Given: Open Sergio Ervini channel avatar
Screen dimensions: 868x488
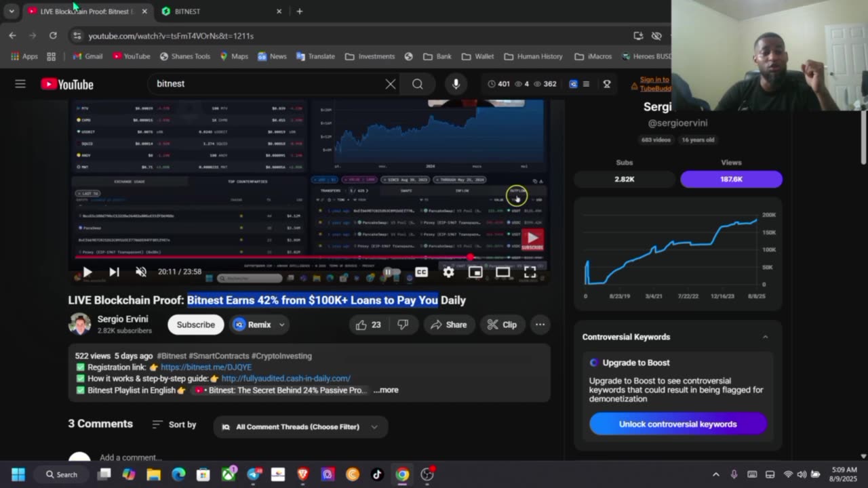Looking at the screenshot, I should pyautogui.click(x=79, y=325).
